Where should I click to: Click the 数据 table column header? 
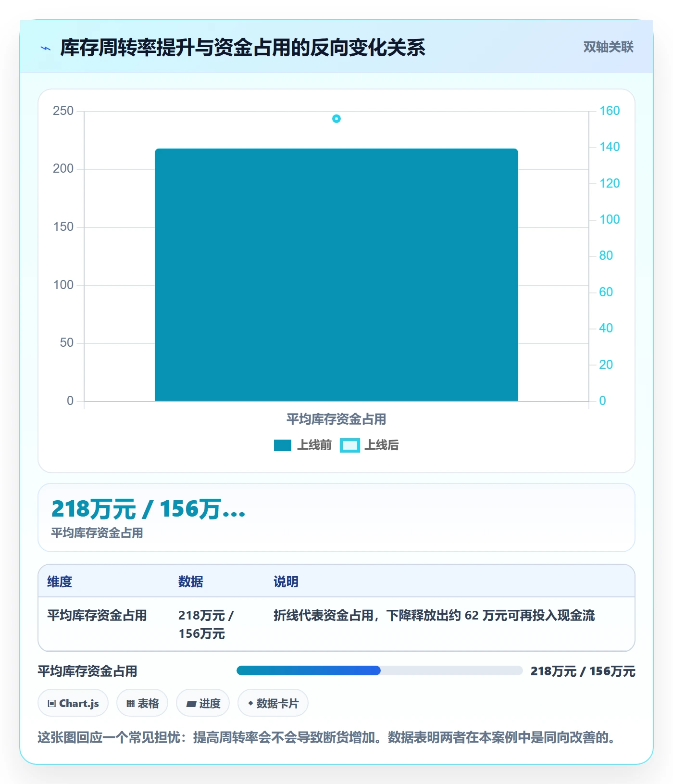point(191,582)
